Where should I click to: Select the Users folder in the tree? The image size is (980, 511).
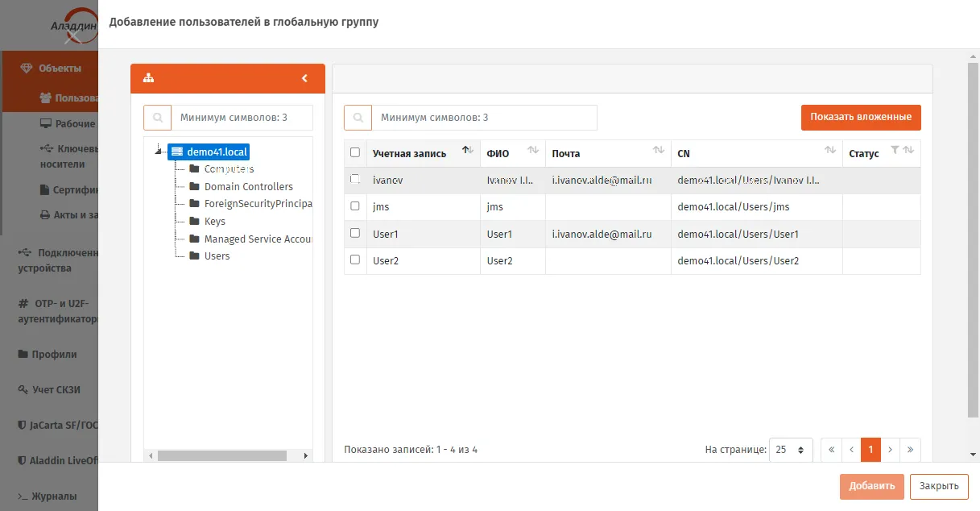pyautogui.click(x=217, y=256)
